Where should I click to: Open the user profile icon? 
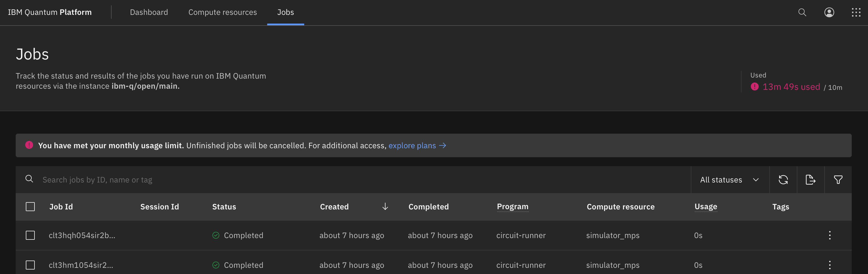829,12
